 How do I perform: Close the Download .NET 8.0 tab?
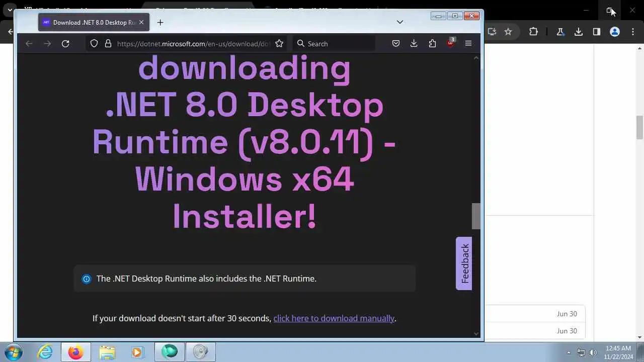coord(141,22)
